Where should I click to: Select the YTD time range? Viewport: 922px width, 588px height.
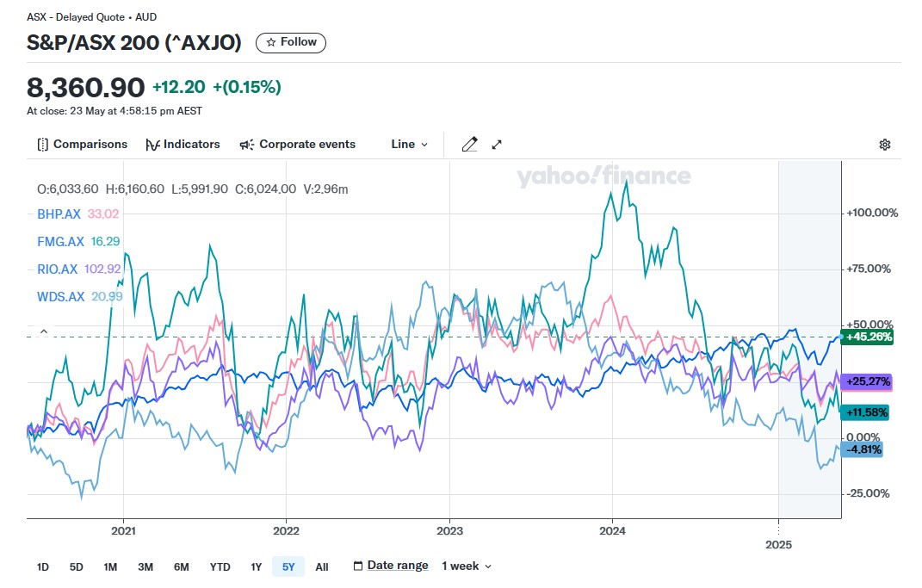[x=220, y=566]
